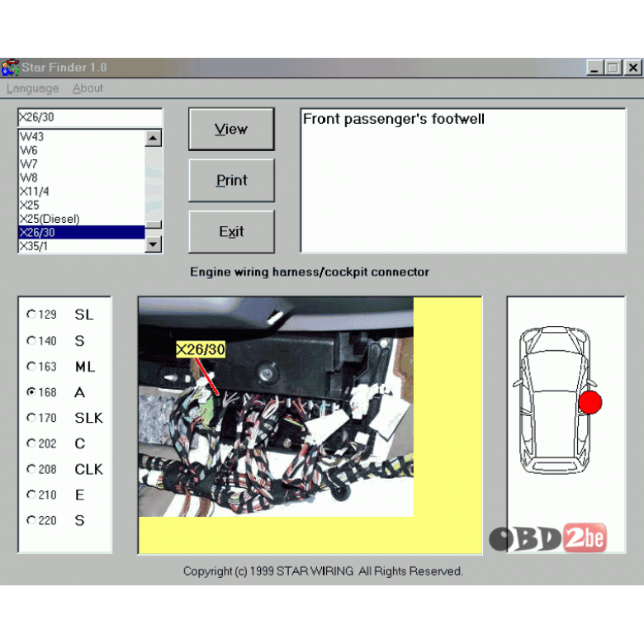Click the Front passenger's footwell description box
This screenshot has height=644, width=644.
point(463,180)
